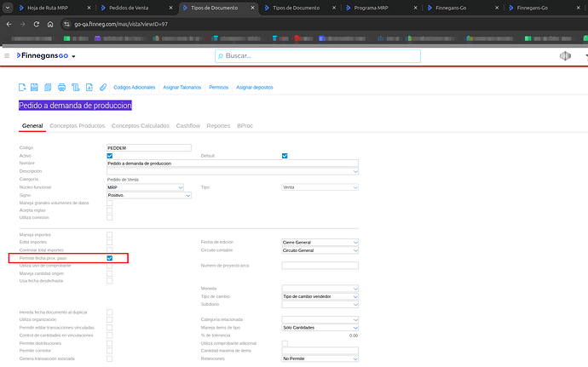
Task: Open the Cashflow tab
Action: [187, 125]
